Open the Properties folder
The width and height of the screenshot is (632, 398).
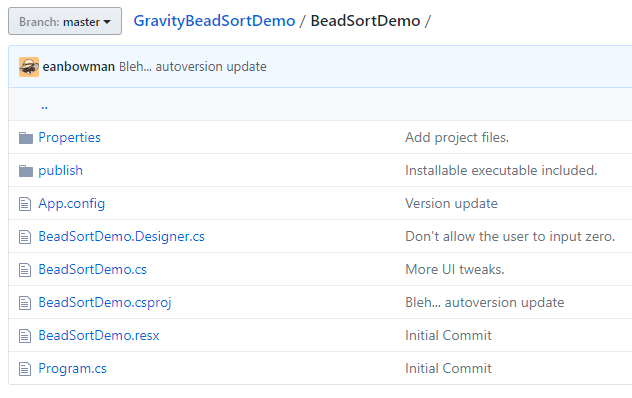pyautogui.click(x=69, y=138)
